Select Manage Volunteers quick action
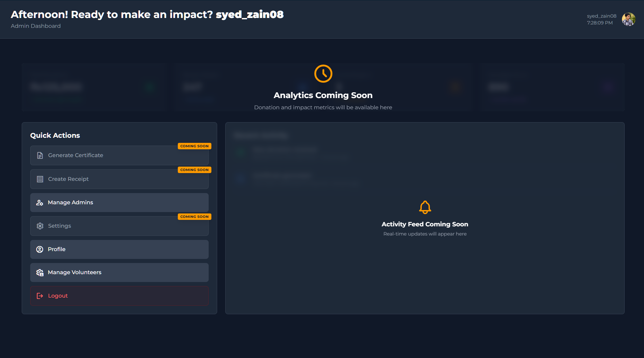This screenshot has width=644, height=358. (x=119, y=272)
